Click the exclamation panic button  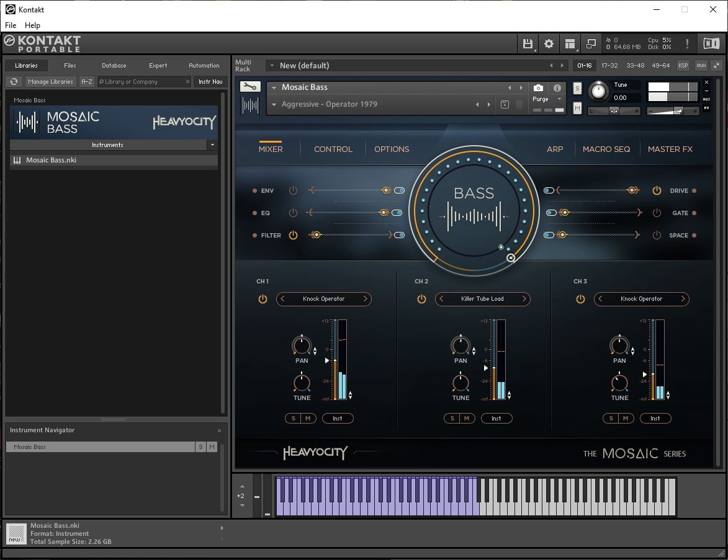[x=687, y=43]
